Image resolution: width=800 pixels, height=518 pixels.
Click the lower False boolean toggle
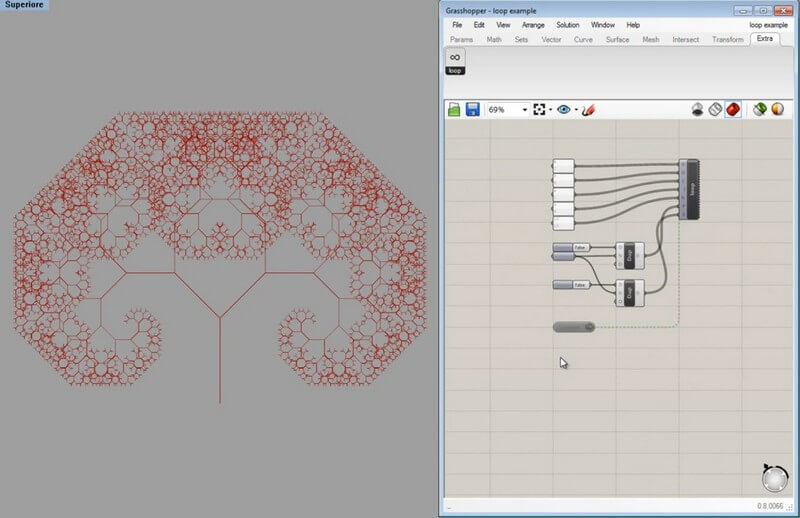point(580,285)
